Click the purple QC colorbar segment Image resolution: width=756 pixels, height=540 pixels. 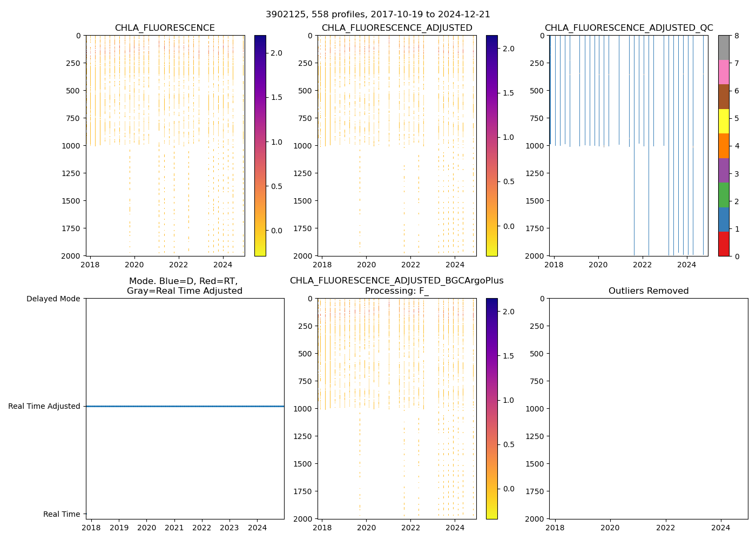(724, 170)
